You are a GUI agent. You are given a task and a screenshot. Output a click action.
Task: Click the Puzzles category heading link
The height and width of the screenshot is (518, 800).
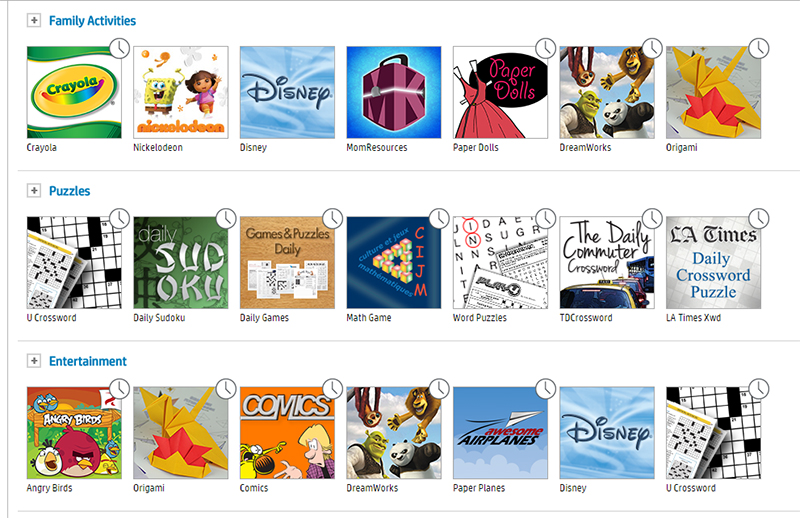pyautogui.click(x=69, y=191)
